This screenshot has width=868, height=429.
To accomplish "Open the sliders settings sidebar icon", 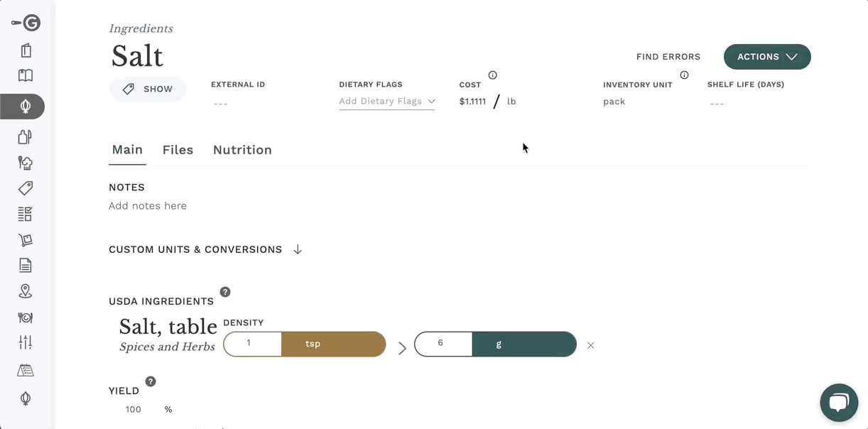I will pos(26,342).
